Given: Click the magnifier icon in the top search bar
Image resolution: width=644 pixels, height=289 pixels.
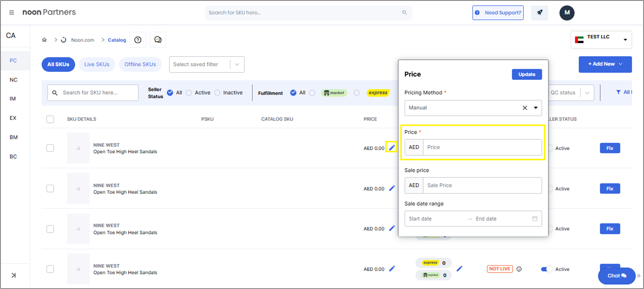Looking at the screenshot, I should [404, 13].
